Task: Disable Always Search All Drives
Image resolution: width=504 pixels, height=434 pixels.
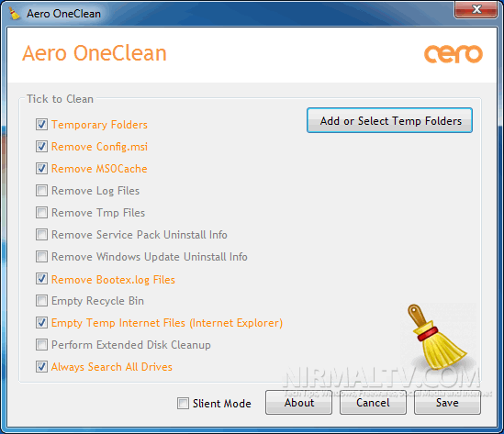Action: pyautogui.click(x=42, y=366)
